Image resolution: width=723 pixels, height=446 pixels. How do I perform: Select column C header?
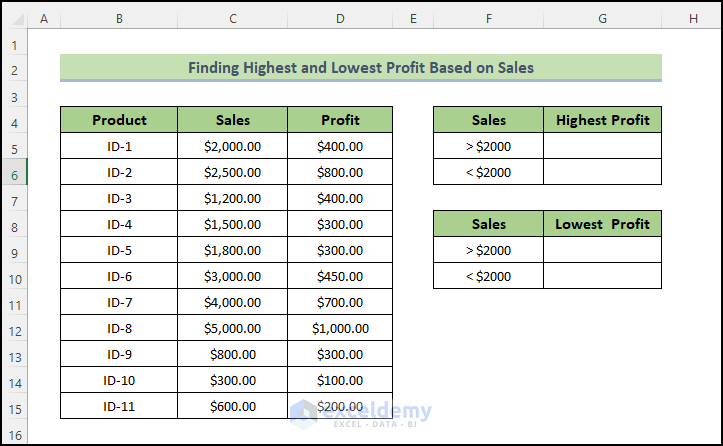coord(232,19)
